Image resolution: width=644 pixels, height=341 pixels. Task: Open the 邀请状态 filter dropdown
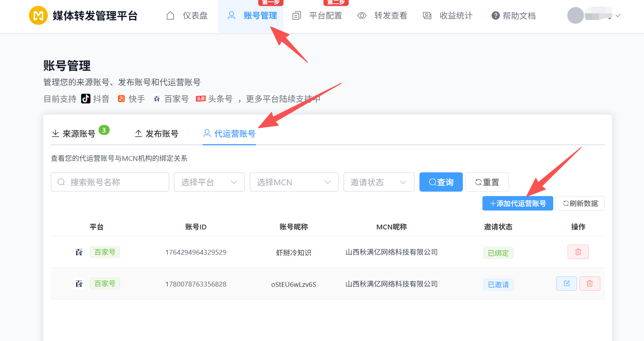pos(379,182)
